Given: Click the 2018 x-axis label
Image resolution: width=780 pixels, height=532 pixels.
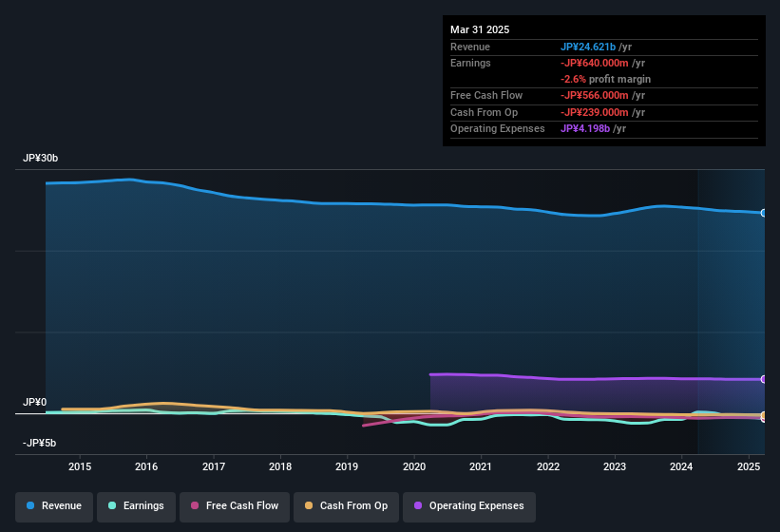Looking at the screenshot, I should point(280,466).
